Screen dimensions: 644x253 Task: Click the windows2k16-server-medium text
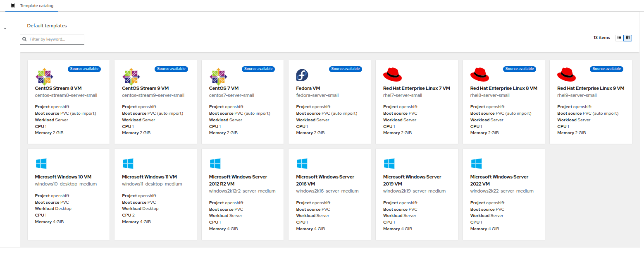[327, 191]
